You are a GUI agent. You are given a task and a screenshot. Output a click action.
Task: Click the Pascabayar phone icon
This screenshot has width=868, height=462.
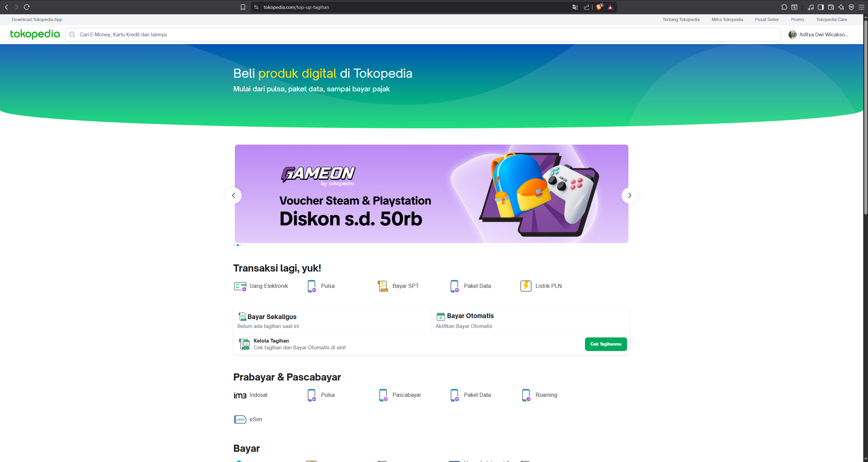383,395
